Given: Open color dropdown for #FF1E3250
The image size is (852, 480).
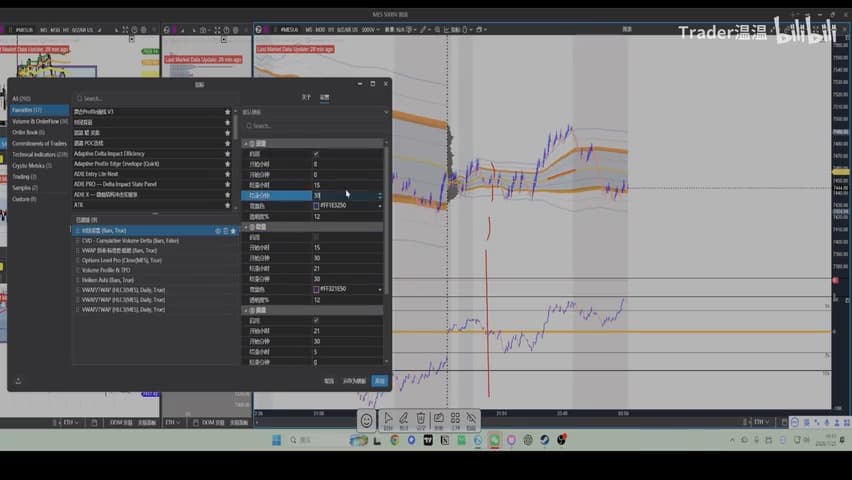Looking at the screenshot, I should click(380, 206).
